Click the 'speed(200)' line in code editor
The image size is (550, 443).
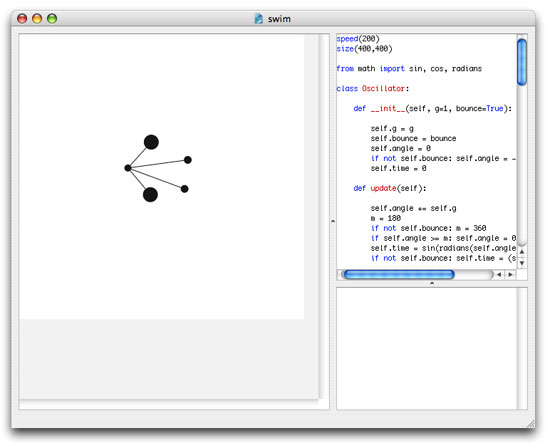[x=358, y=39]
